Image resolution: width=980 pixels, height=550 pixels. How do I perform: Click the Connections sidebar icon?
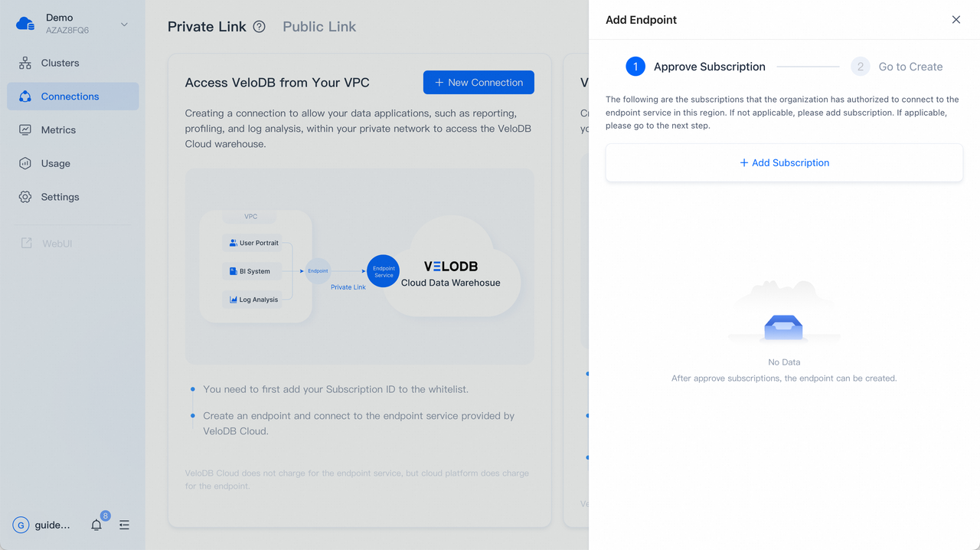(25, 97)
